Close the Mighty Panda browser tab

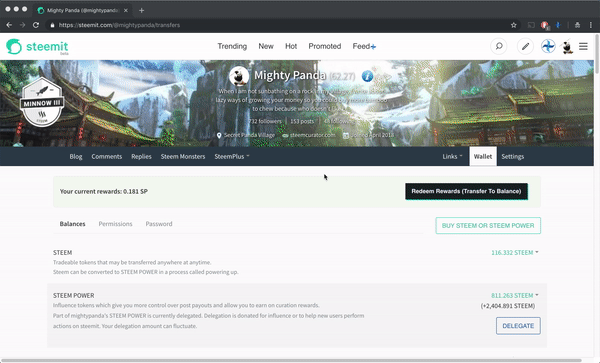[x=126, y=10]
